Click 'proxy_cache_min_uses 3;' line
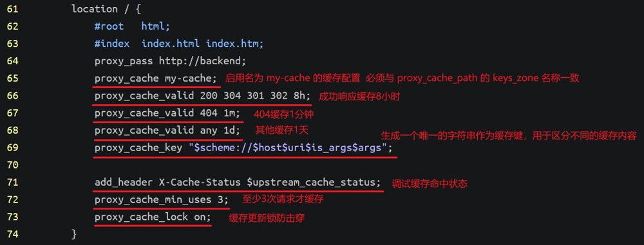The height and width of the screenshot is (245, 644). click(x=161, y=200)
